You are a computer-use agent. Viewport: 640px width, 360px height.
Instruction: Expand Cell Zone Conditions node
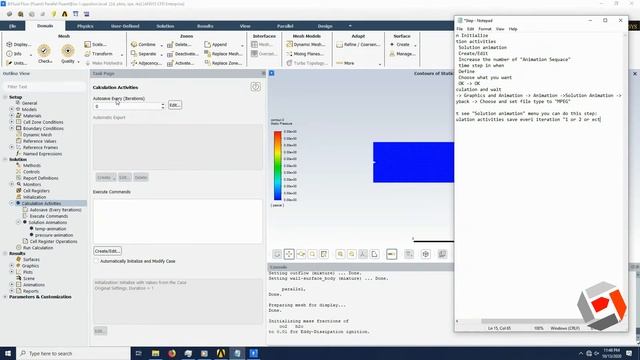(x=12, y=122)
